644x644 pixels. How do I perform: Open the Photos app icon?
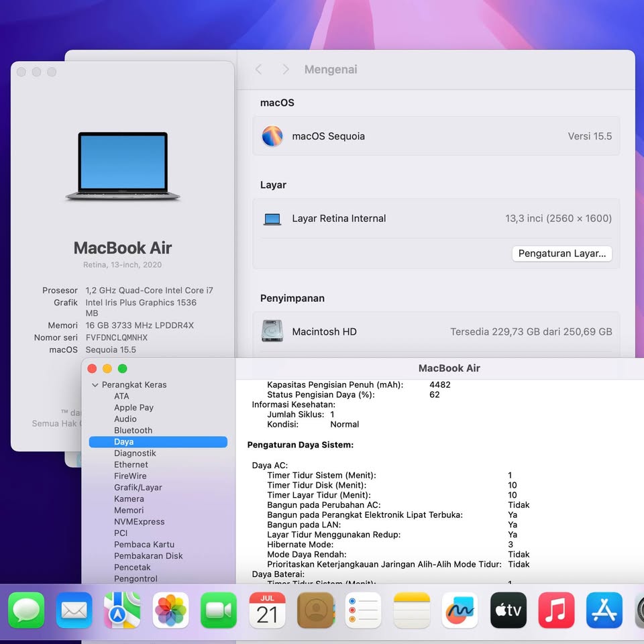pyautogui.click(x=170, y=610)
